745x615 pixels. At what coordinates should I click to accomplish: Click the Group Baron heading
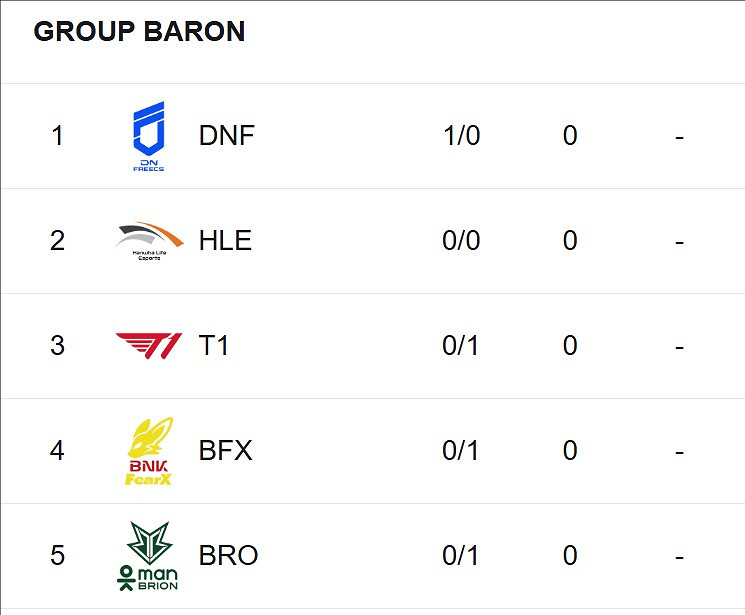coord(139,31)
